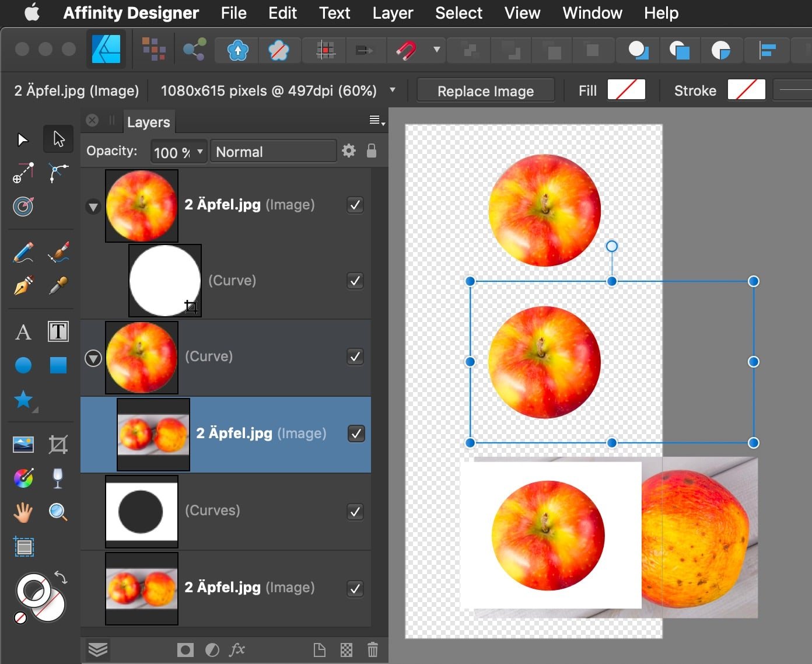Screen dimensions: 812x664
Task: Pick the Star shape tool
Action: tap(23, 400)
